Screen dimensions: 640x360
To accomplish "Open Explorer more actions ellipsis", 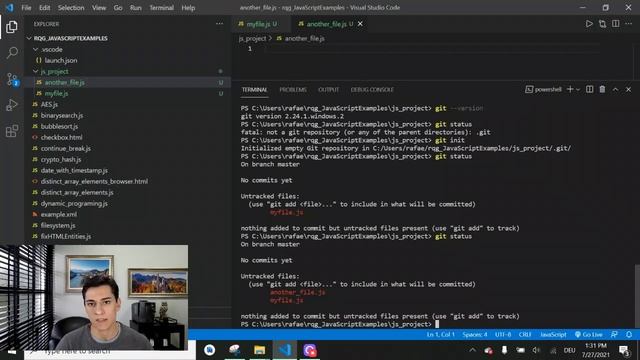I will click(220, 24).
